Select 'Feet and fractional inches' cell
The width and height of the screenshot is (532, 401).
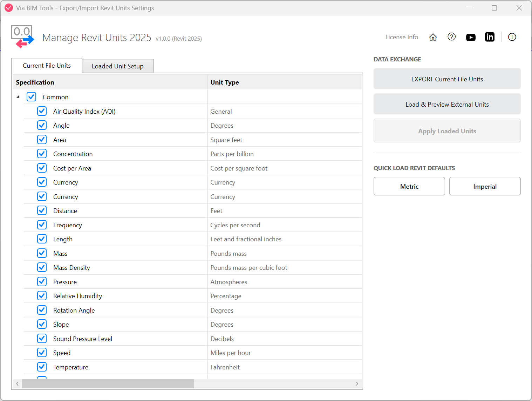click(285, 239)
